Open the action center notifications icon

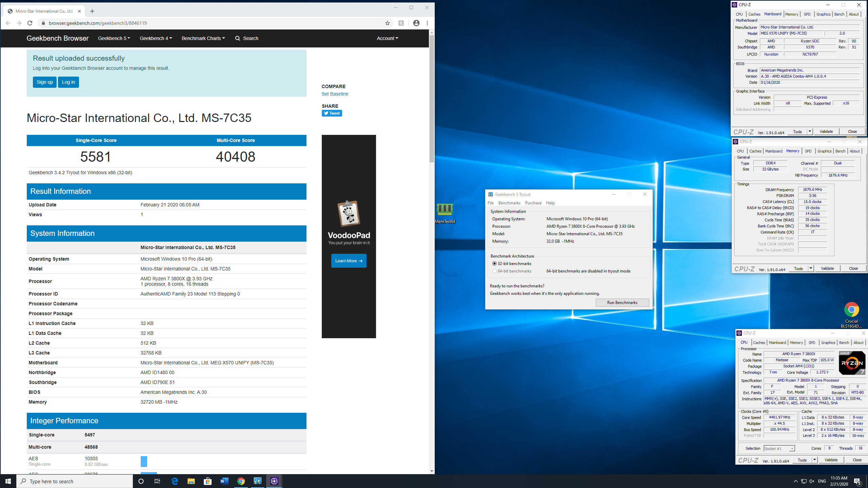(x=857, y=481)
